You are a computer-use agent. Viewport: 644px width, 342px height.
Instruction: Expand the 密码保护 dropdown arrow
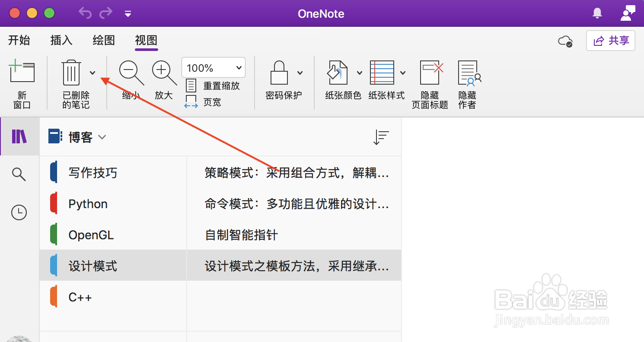click(x=300, y=73)
